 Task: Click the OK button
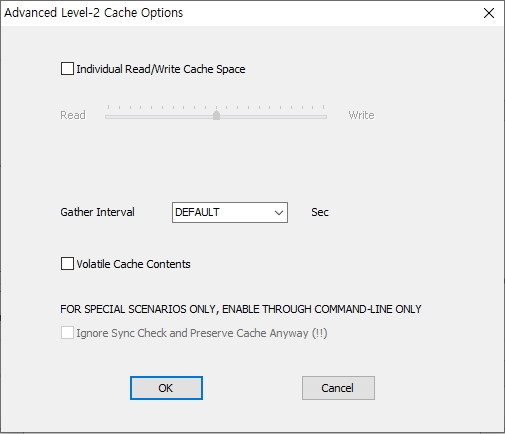click(x=166, y=388)
